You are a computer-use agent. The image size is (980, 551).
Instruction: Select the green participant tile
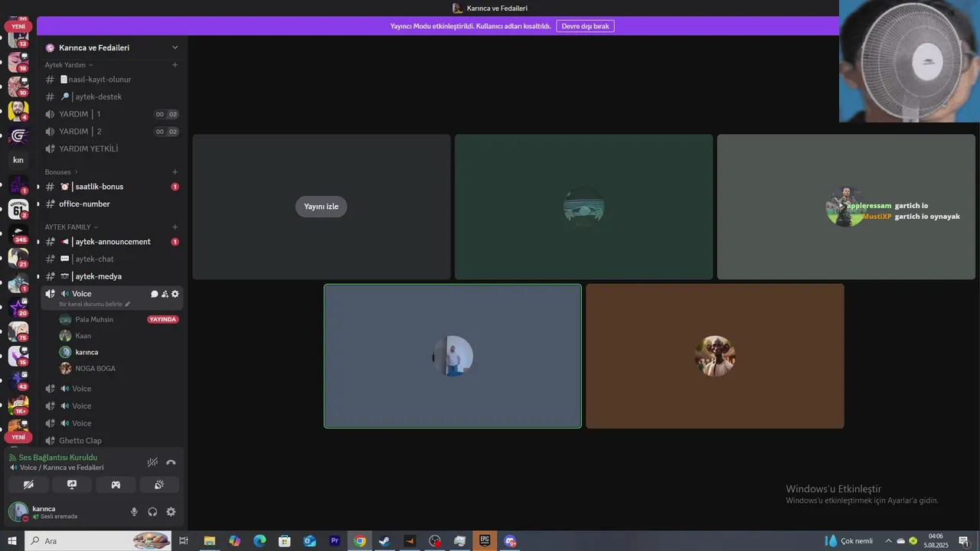pos(583,207)
